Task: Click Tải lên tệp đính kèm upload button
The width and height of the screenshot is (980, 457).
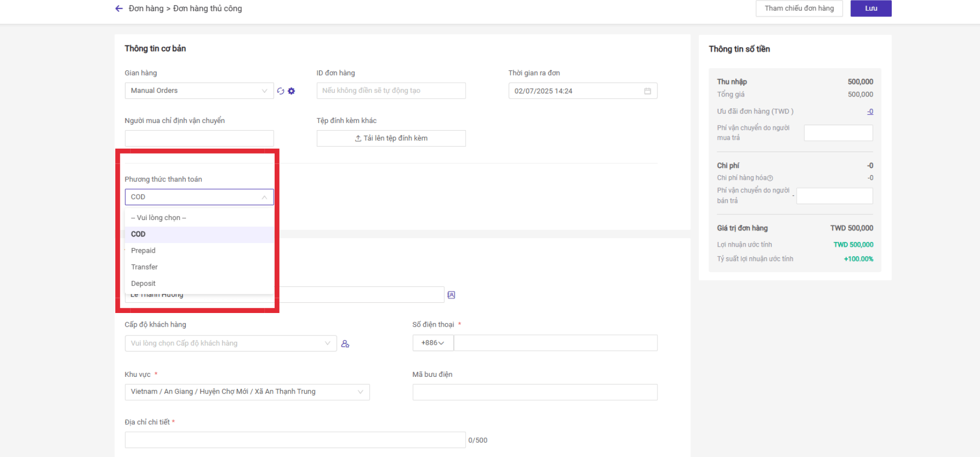Action: 391,138
